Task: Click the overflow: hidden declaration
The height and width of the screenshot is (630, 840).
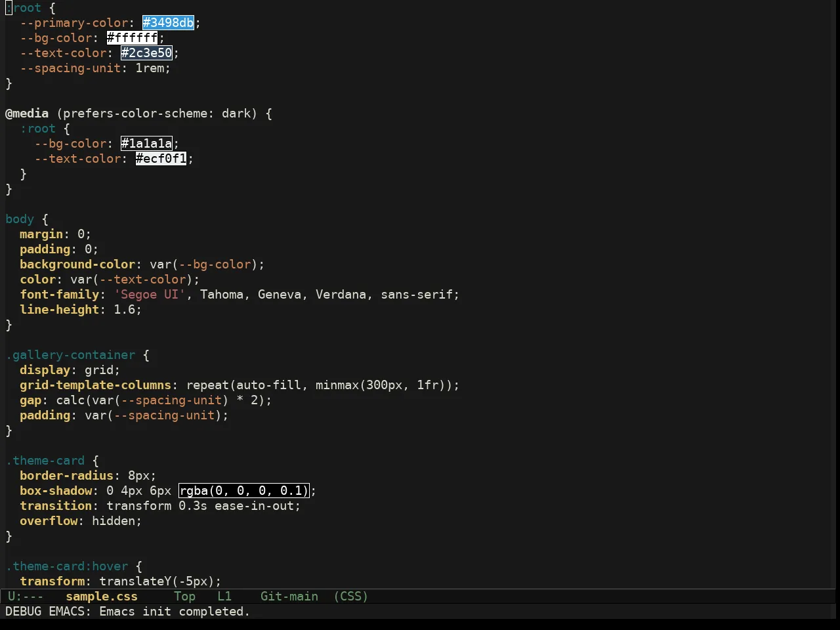Action: [81, 521]
